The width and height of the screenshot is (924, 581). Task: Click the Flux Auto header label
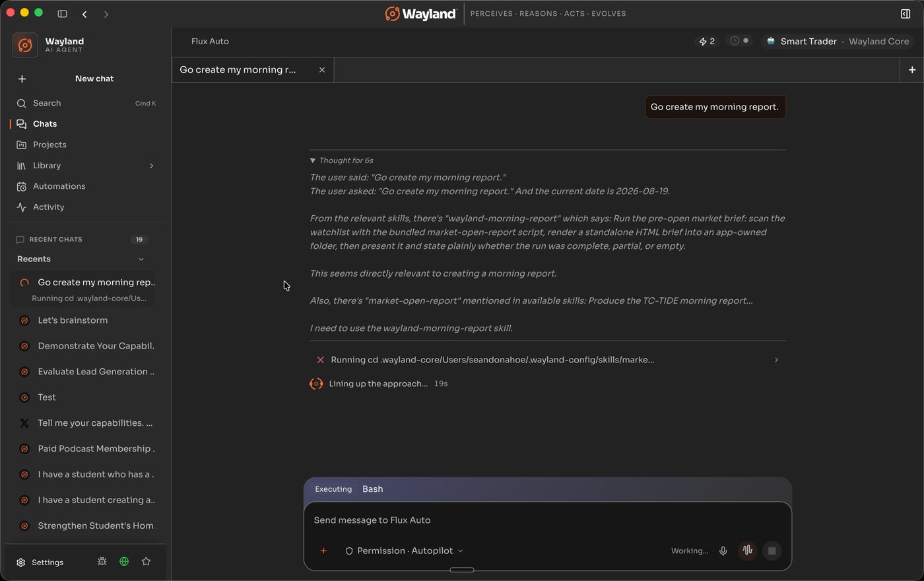pyautogui.click(x=210, y=42)
